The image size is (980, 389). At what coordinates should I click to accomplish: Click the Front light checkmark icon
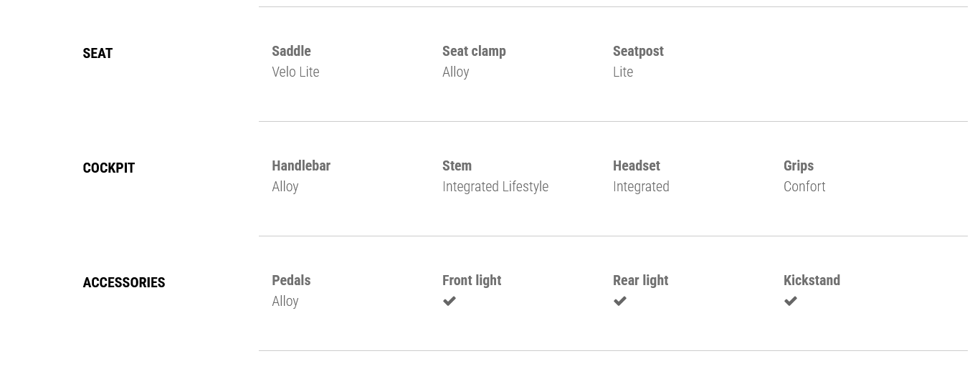(449, 302)
